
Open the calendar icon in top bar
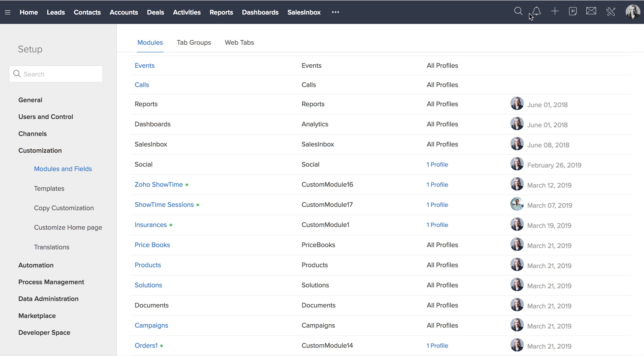tap(572, 11)
